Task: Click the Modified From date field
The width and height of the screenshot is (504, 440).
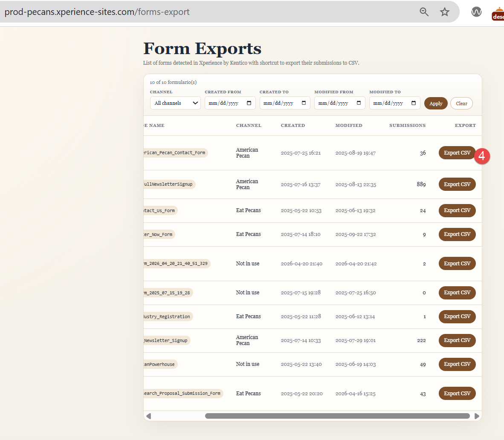Action: pos(339,103)
